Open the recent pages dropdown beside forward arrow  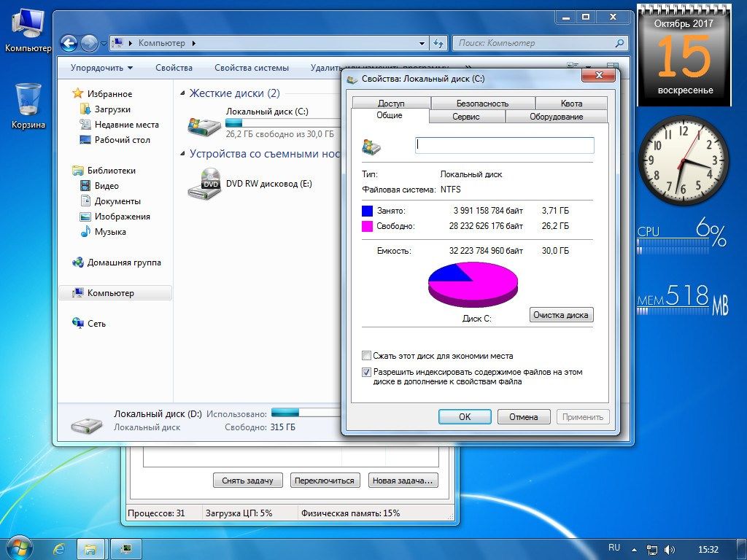click(x=104, y=44)
